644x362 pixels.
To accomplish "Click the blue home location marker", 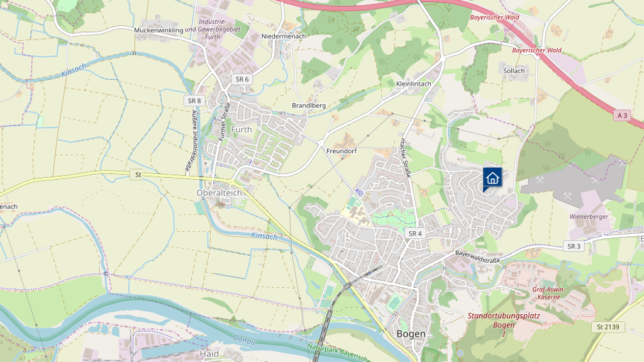I will (x=492, y=179).
